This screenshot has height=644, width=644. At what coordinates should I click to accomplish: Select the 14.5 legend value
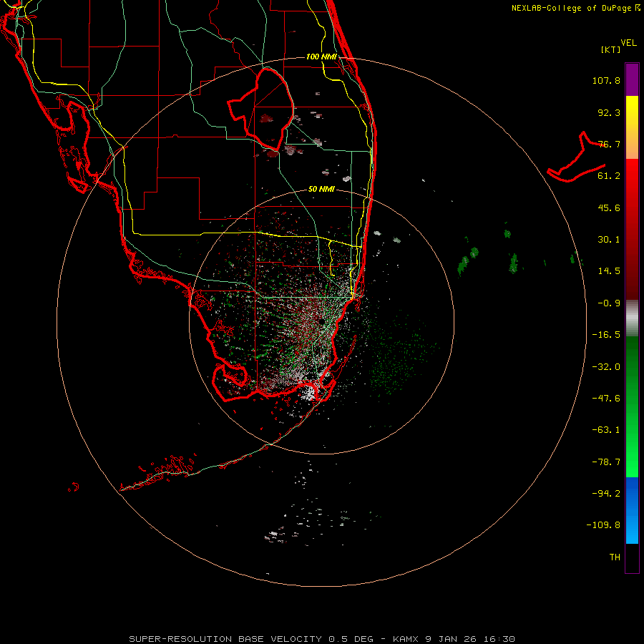(609, 271)
